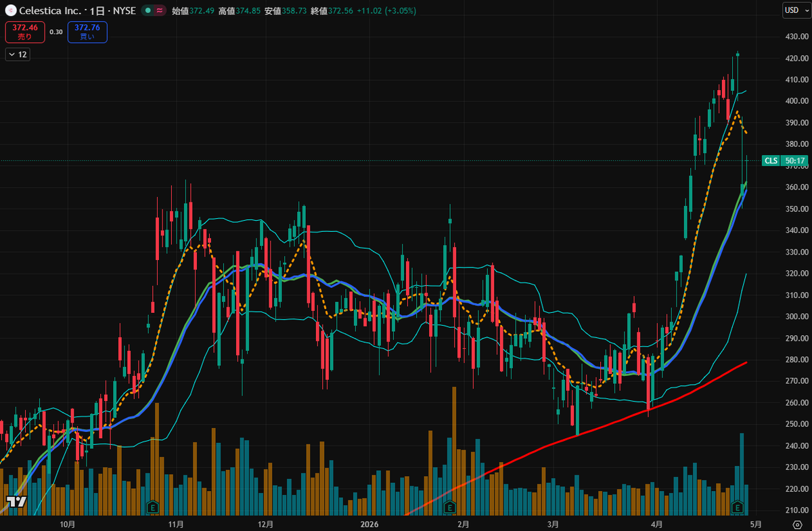Screen dimensions: 812x531
Task: Click the green market status dot
Action: click(x=147, y=11)
